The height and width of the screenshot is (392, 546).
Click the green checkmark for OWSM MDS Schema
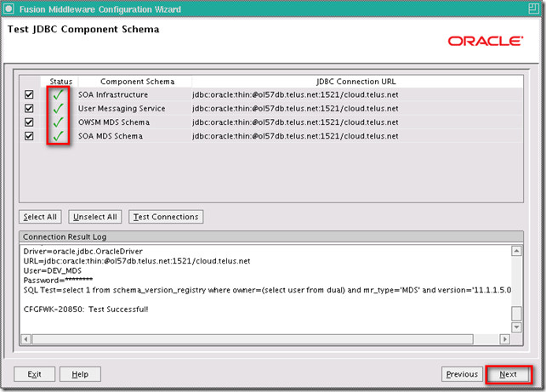point(59,122)
